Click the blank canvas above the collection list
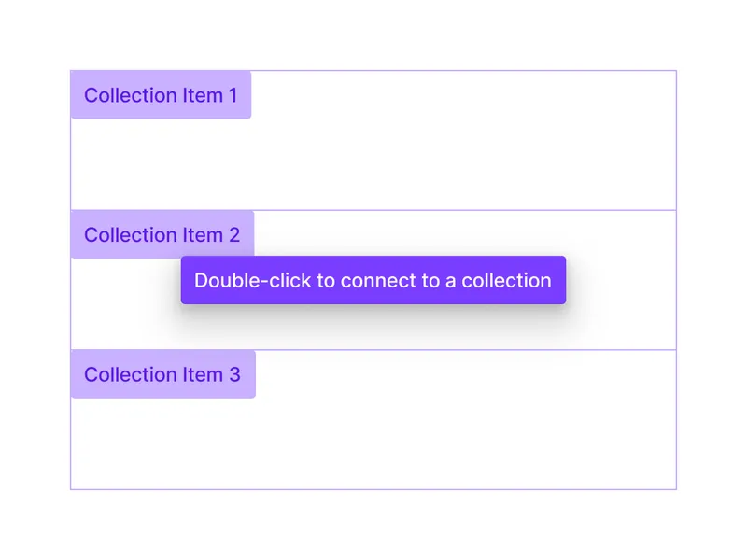The width and height of the screenshot is (747, 560). click(373, 34)
